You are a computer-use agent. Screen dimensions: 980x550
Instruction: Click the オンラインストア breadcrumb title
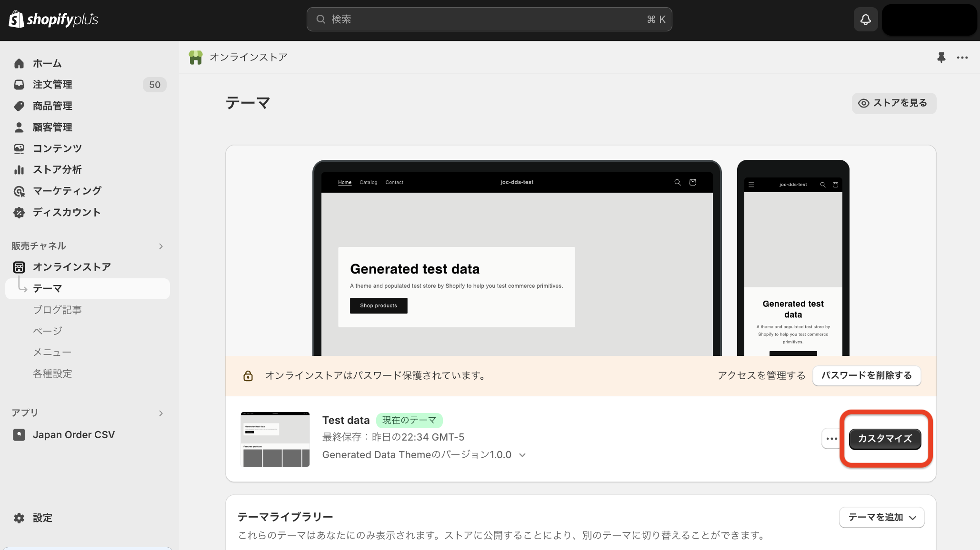249,58
